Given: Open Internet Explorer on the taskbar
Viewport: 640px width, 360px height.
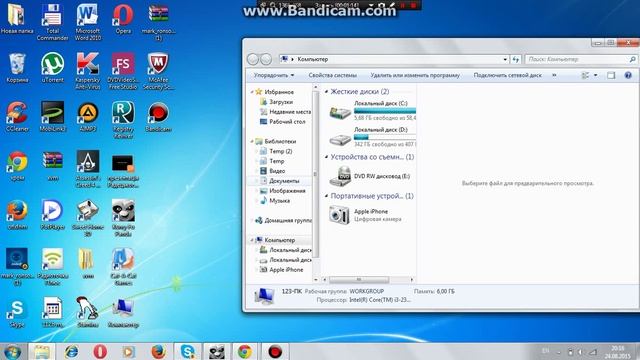Looking at the screenshot, I should pyautogui.click(x=71, y=351).
